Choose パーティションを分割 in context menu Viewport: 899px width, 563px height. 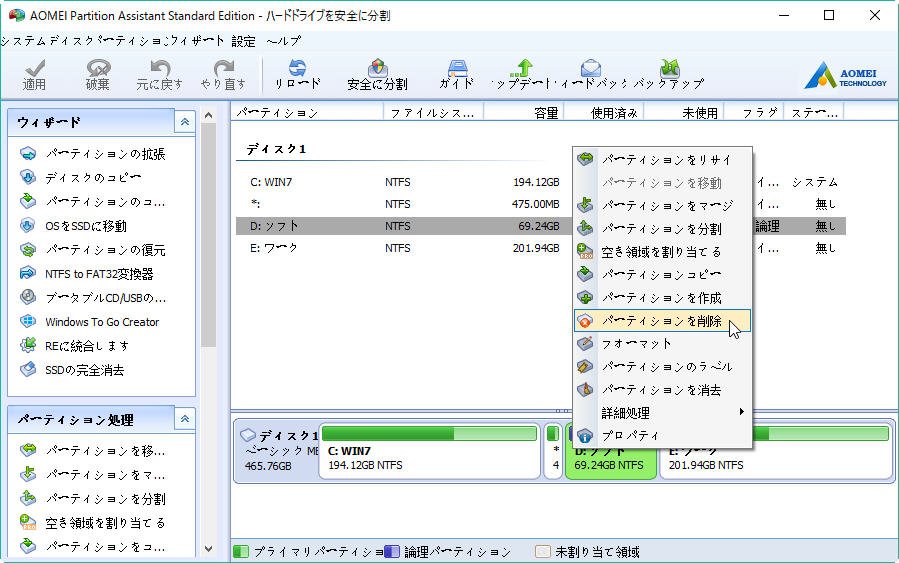tap(663, 228)
